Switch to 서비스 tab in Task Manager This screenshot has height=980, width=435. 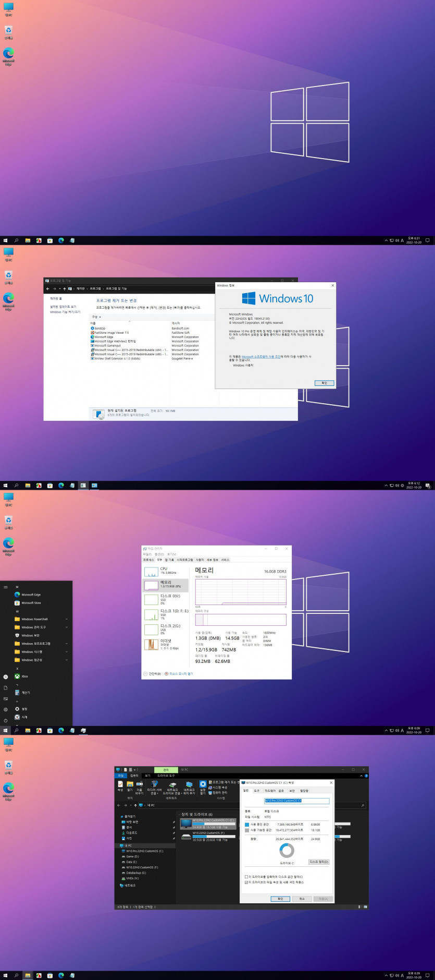(x=225, y=560)
